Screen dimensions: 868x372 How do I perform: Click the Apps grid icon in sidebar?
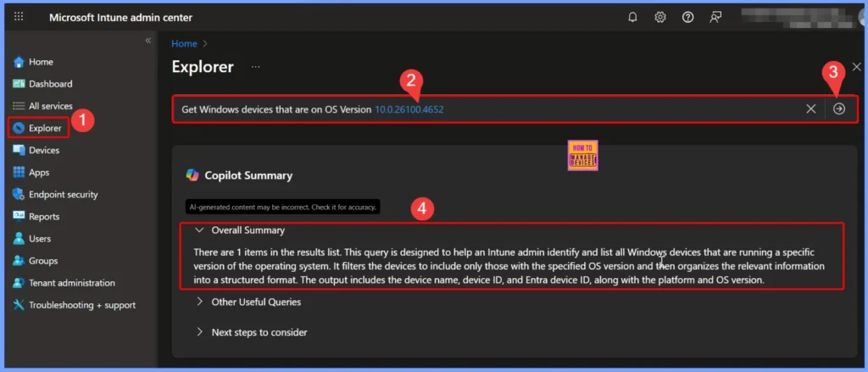pos(19,172)
